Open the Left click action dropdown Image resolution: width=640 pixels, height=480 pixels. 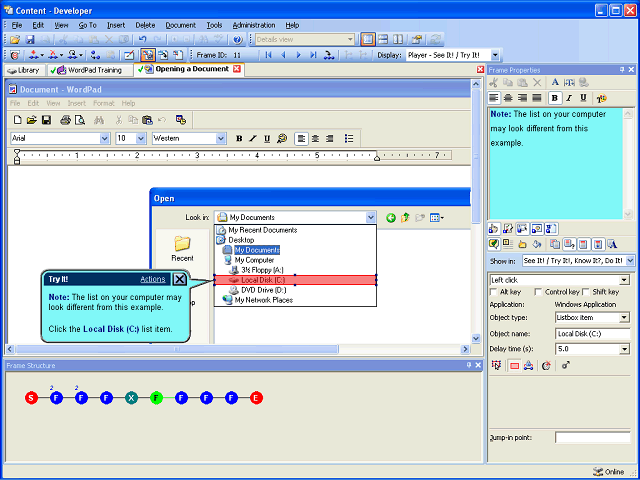click(624, 280)
